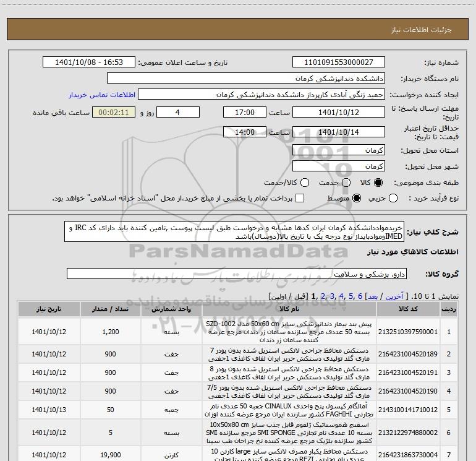The image size is (476, 461).
Task: Click the واحد شمارش column header
Action: (x=171, y=309)
